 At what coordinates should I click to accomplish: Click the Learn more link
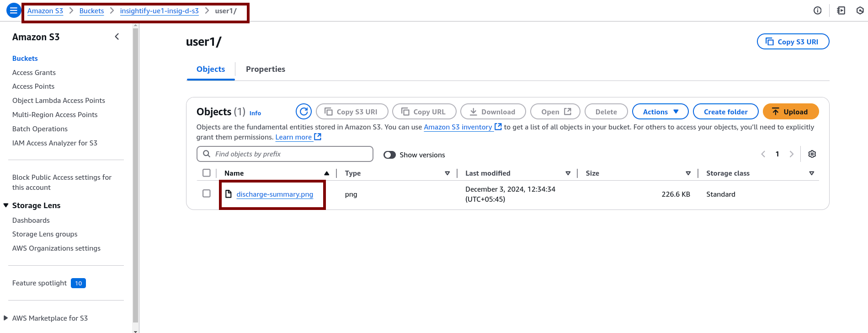pos(293,137)
